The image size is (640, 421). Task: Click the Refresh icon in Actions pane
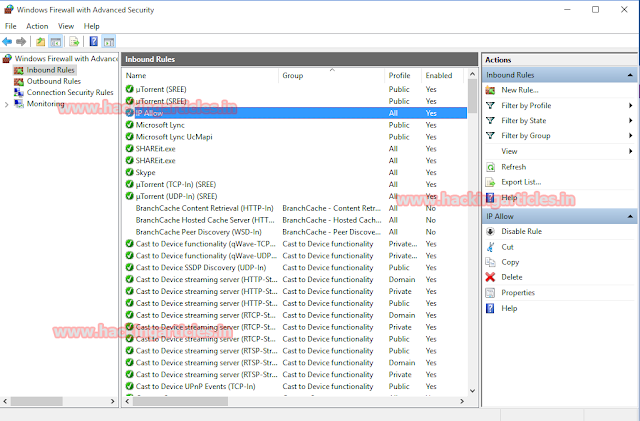tap(491, 167)
